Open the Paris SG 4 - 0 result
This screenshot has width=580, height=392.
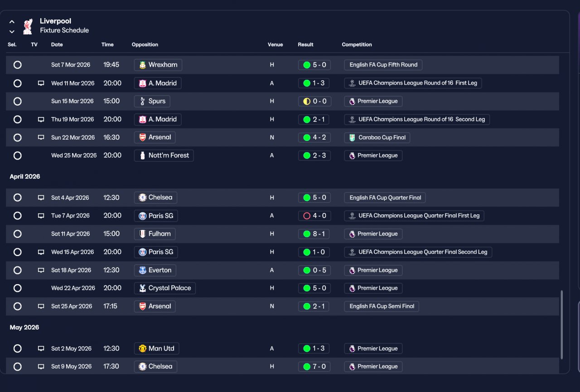[314, 216]
